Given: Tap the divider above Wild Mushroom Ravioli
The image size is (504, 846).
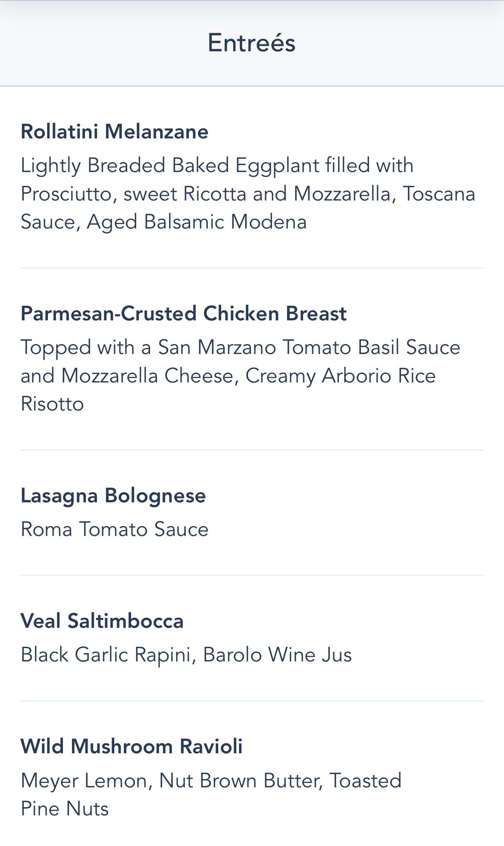Looking at the screenshot, I should [251, 701].
